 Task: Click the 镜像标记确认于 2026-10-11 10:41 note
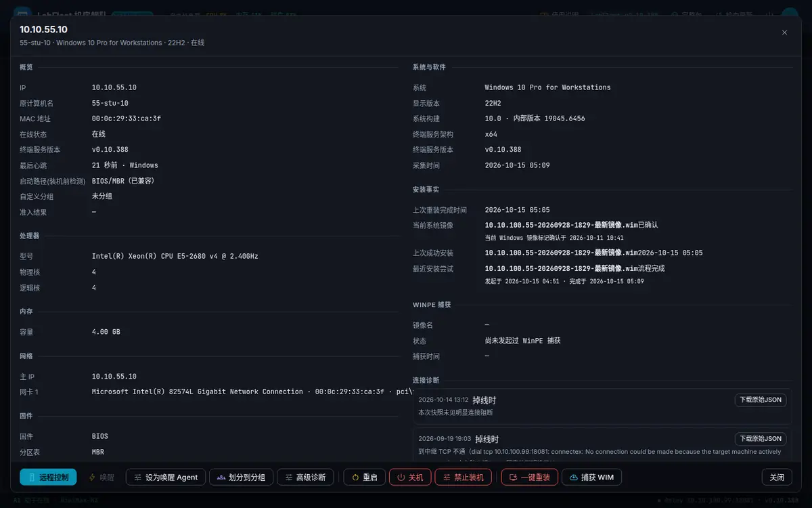554,238
